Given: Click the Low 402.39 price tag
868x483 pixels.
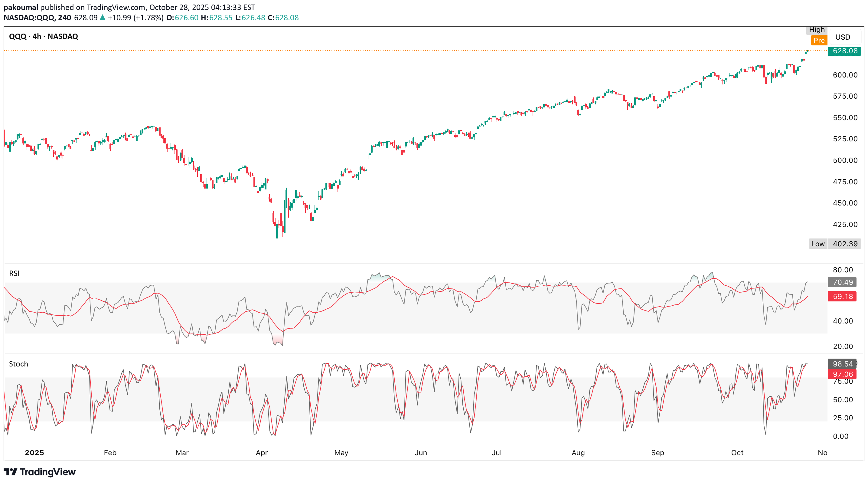Looking at the screenshot, I should point(834,244).
